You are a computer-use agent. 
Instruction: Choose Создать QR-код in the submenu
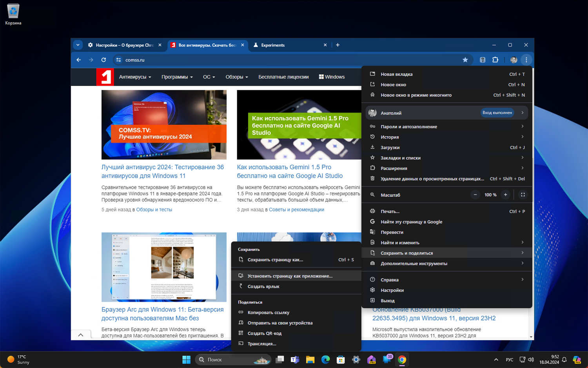(x=296, y=333)
